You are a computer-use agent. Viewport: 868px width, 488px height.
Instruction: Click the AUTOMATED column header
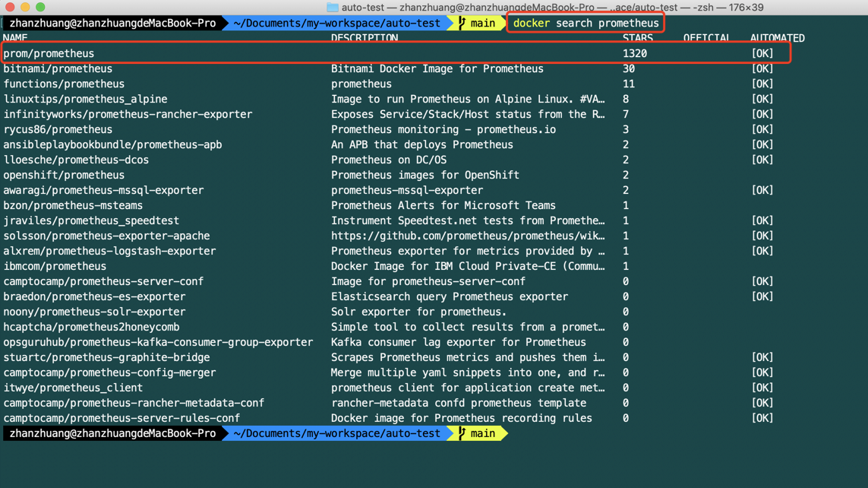(x=777, y=38)
